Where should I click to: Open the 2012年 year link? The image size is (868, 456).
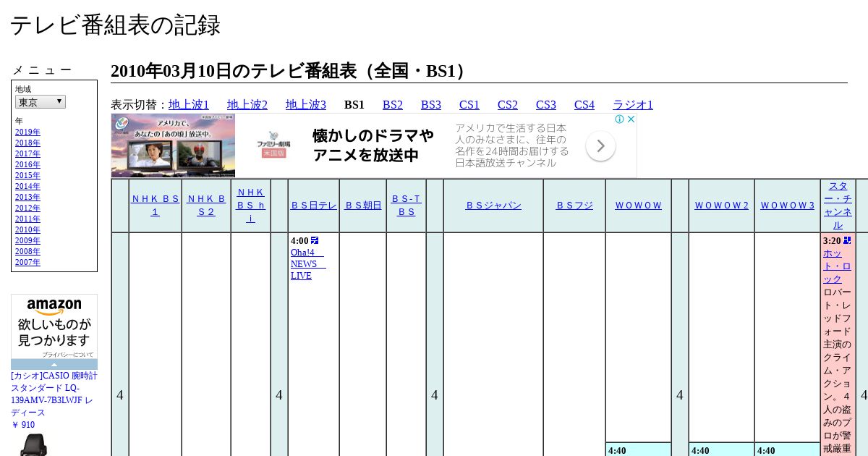27,208
